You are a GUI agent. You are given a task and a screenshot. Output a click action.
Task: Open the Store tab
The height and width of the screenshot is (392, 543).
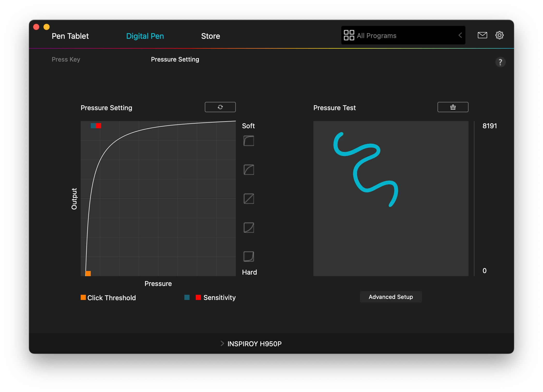click(210, 36)
